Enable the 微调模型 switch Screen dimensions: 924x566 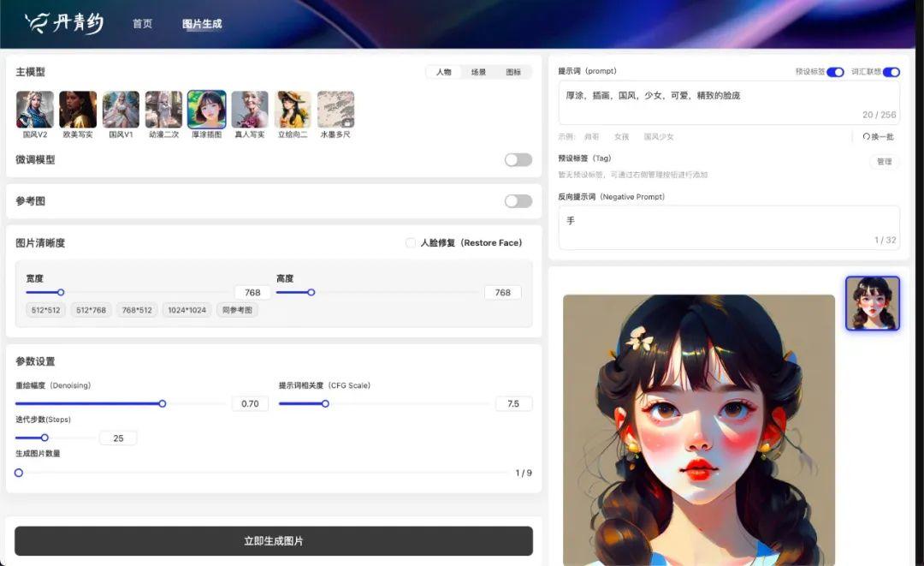tap(518, 160)
